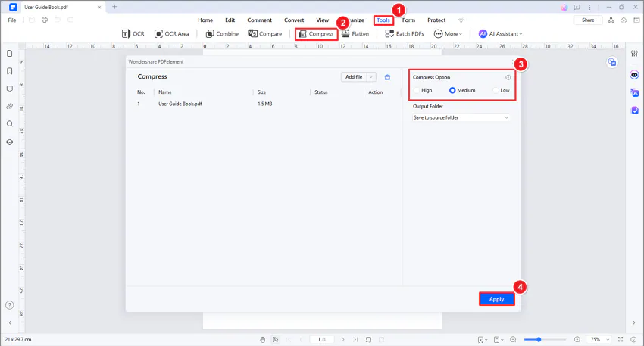The width and height of the screenshot is (644, 346).
Task: Open the OCR tool
Action: (133, 33)
